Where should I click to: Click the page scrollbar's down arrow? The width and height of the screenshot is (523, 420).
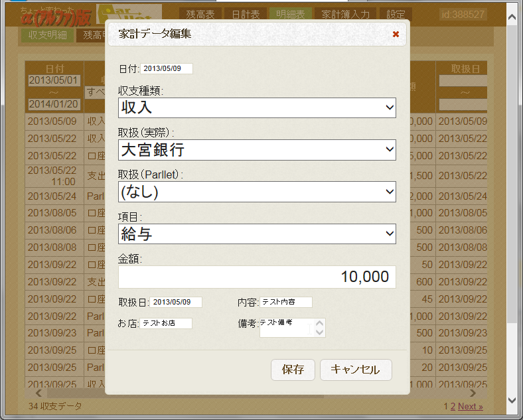[511, 400]
